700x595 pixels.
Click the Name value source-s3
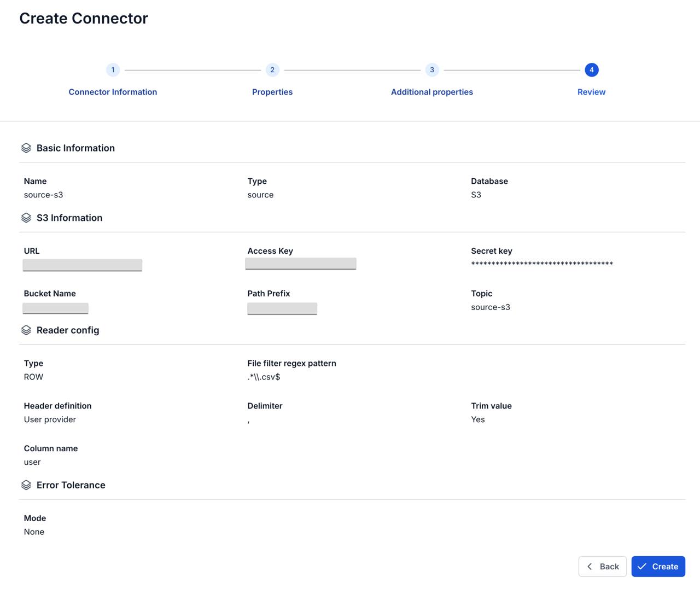pos(44,195)
